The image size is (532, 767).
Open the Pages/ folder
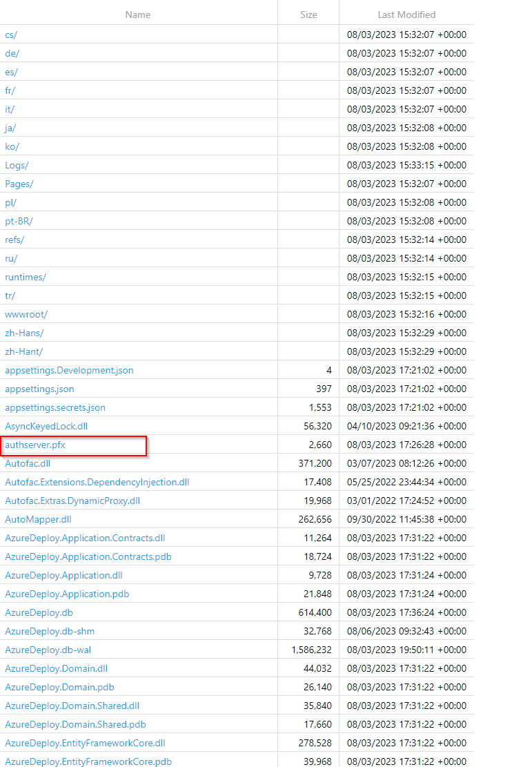coord(19,184)
